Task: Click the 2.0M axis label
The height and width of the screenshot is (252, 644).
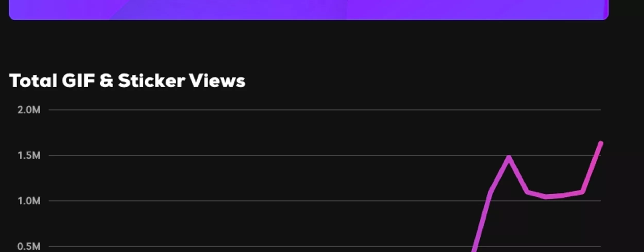Action: pos(29,110)
